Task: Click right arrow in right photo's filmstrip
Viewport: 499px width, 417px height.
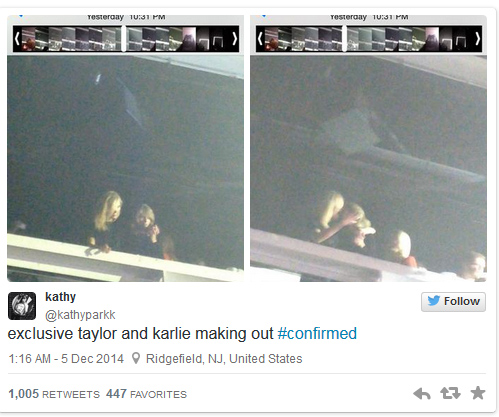Action: click(x=478, y=39)
